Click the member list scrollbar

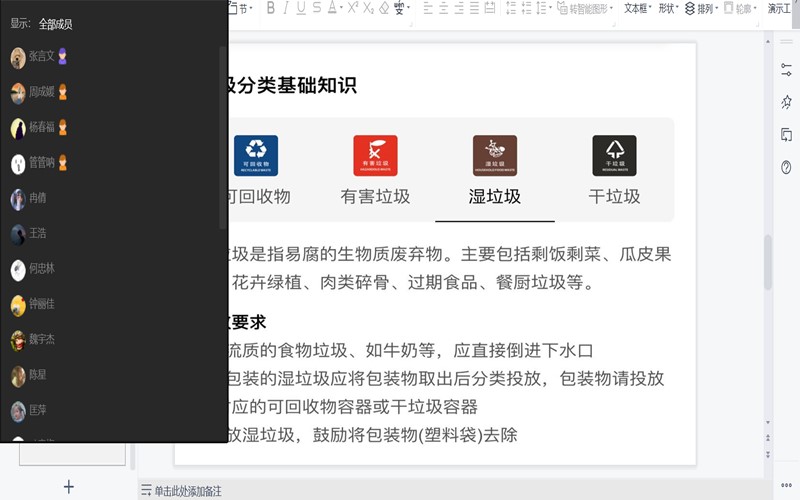point(223,130)
